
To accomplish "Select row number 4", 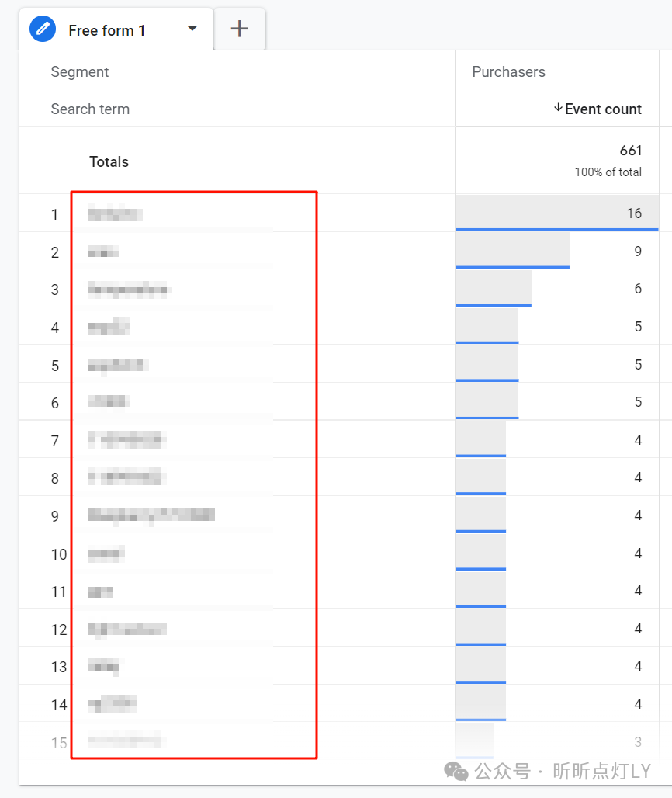I will point(54,328).
